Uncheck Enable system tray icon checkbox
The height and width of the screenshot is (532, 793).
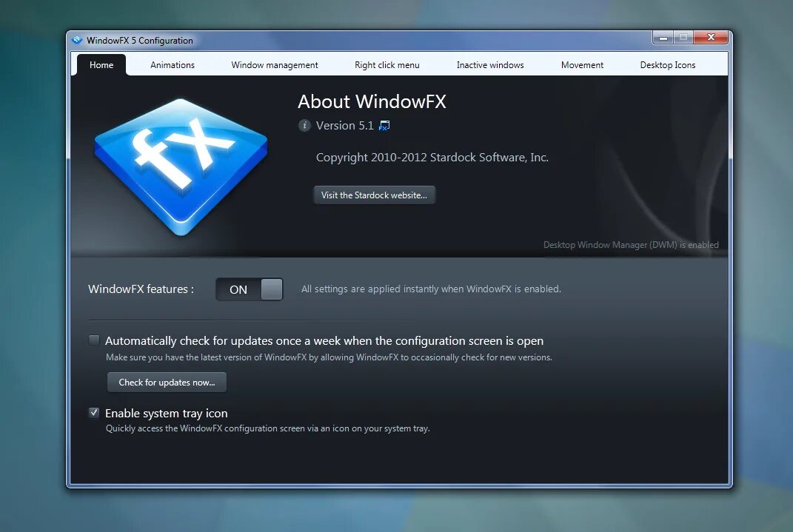pyautogui.click(x=94, y=413)
